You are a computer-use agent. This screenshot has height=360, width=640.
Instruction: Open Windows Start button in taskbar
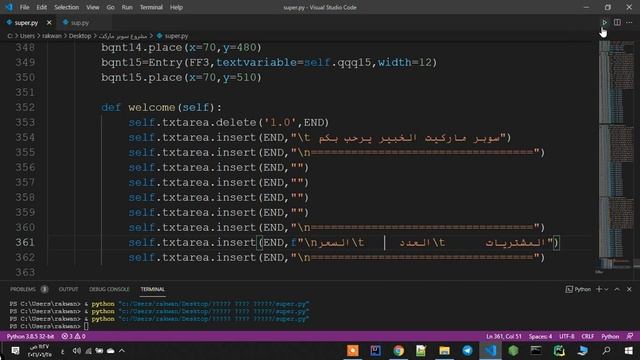coord(629,351)
